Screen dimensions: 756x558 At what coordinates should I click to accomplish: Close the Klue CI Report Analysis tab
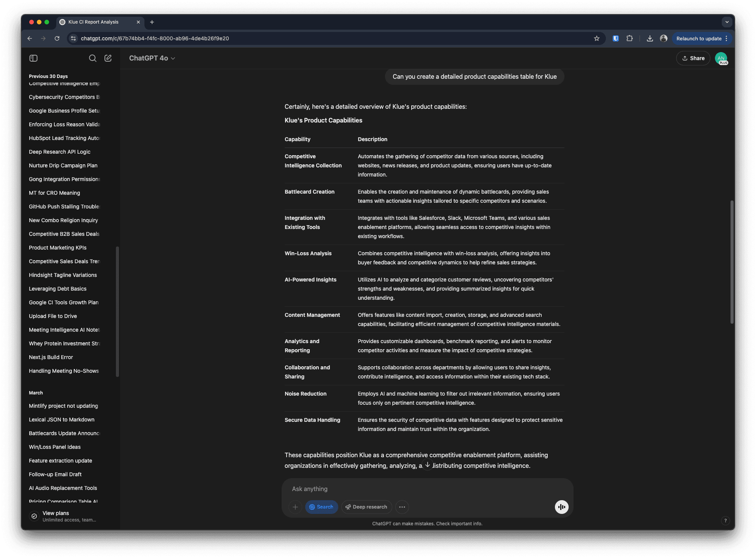click(x=138, y=22)
